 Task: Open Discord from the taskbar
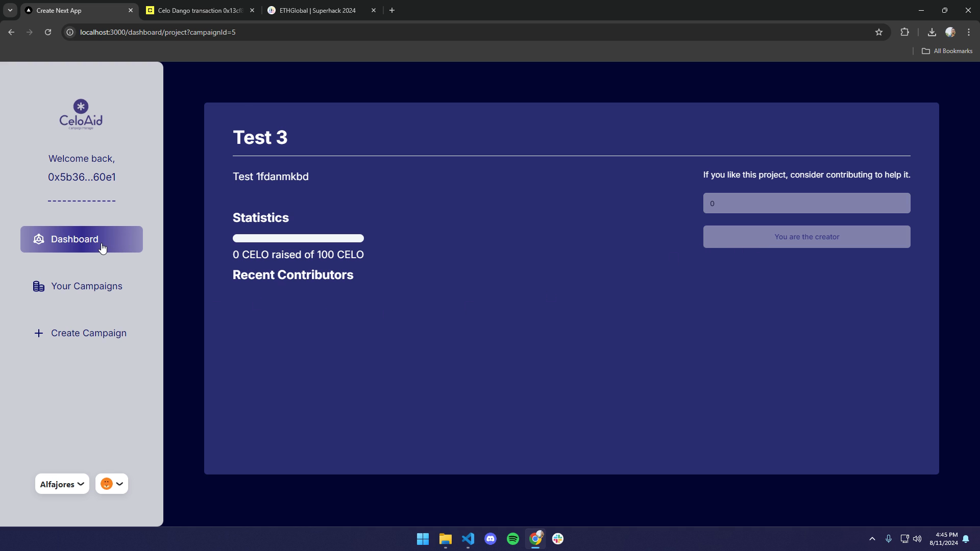tap(491, 539)
